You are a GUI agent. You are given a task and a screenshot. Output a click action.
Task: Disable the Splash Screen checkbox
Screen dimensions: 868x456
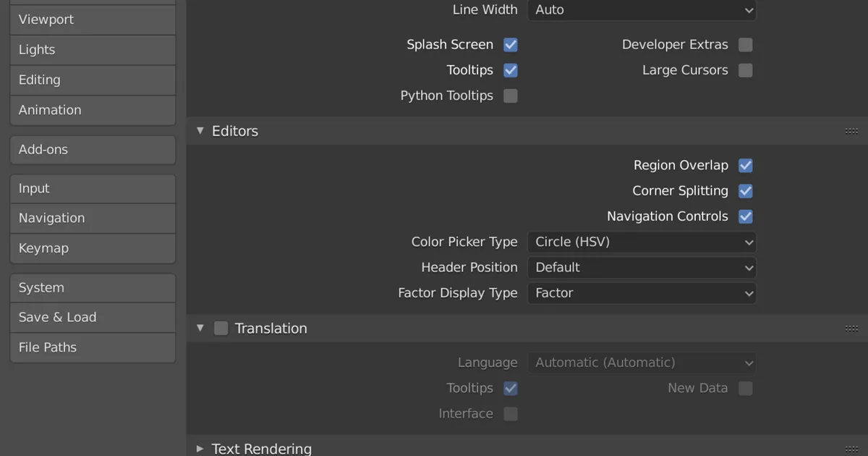coord(511,45)
